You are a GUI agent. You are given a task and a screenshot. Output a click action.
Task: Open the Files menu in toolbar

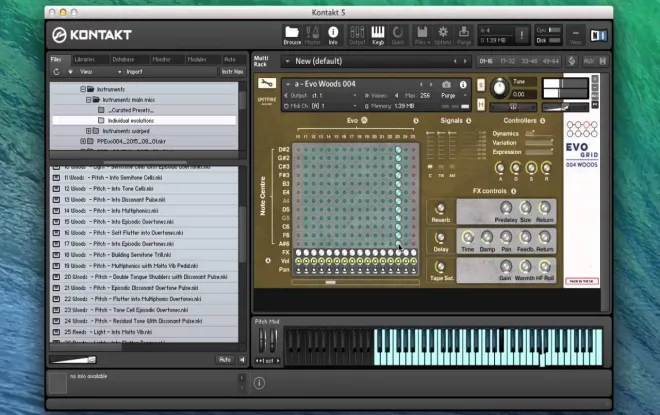click(x=422, y=35)
